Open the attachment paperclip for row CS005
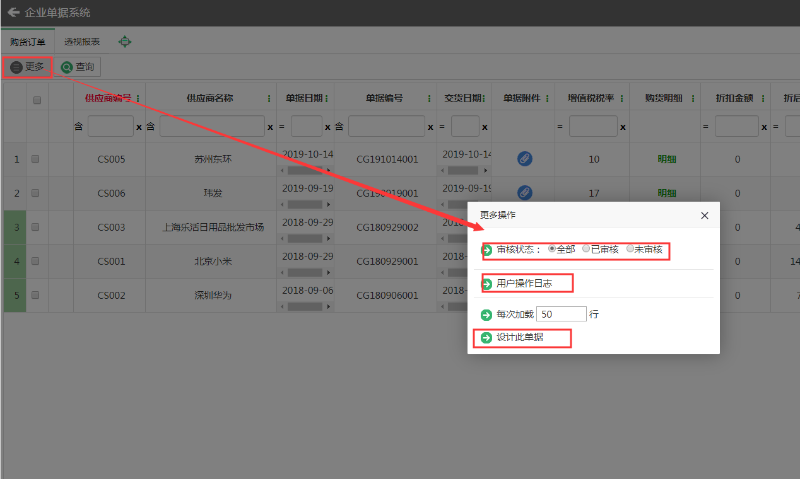 point(525,159)
